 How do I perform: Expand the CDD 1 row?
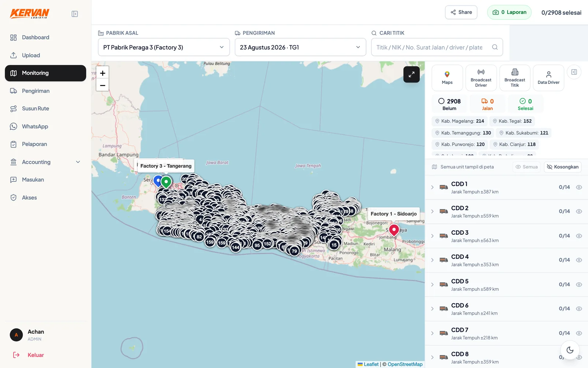(433, 187)
